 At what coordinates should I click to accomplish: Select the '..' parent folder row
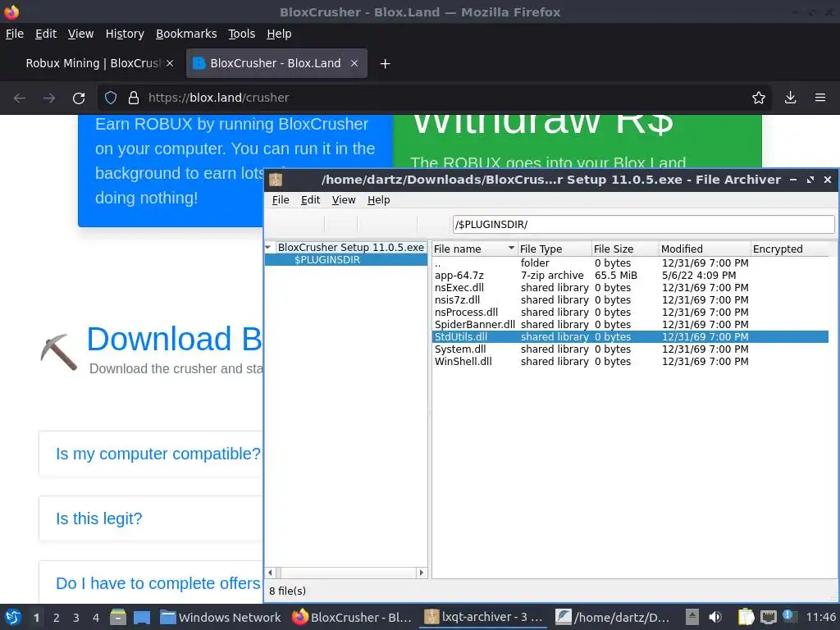click(x=630, y=263)
